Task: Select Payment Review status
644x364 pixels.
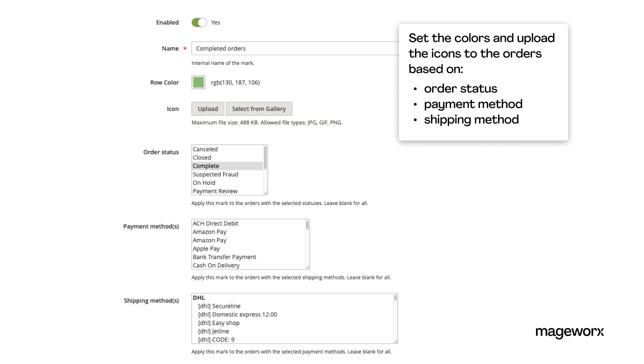Action: click(x=220, y=190)
